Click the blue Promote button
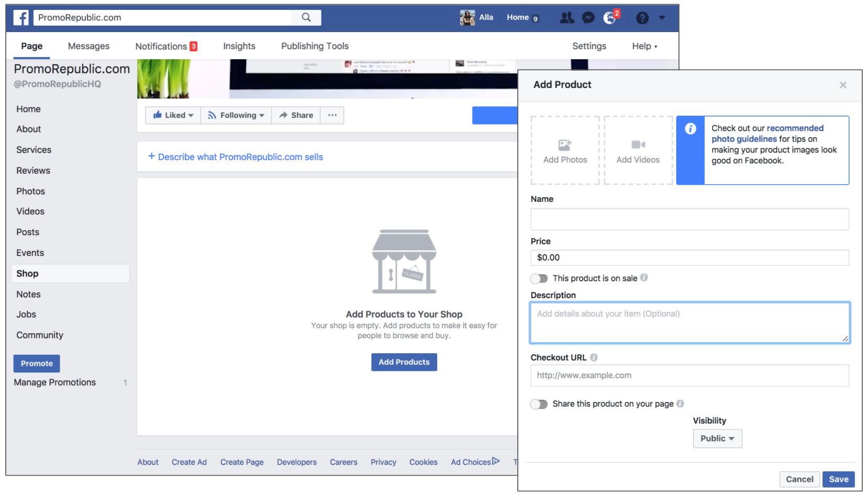This screenshot has height=497, width=868. 37,363
